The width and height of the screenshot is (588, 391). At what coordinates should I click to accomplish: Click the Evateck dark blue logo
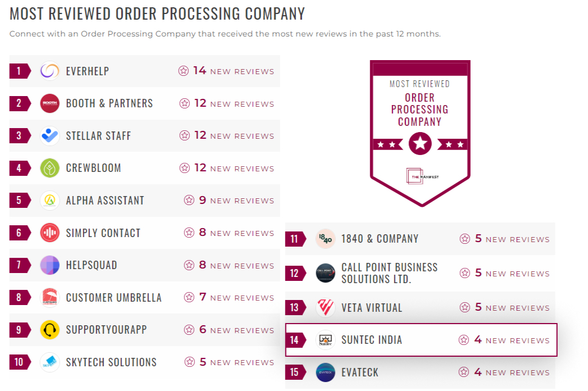325,372
